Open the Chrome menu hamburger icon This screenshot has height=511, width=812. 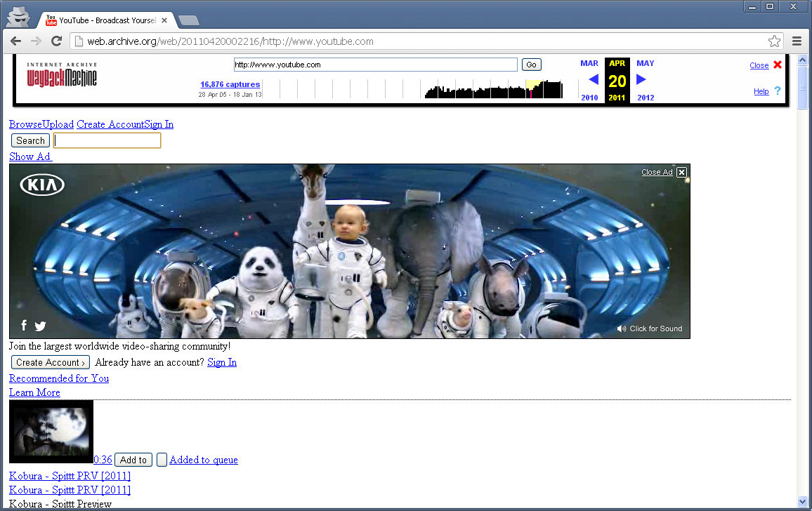797,41
